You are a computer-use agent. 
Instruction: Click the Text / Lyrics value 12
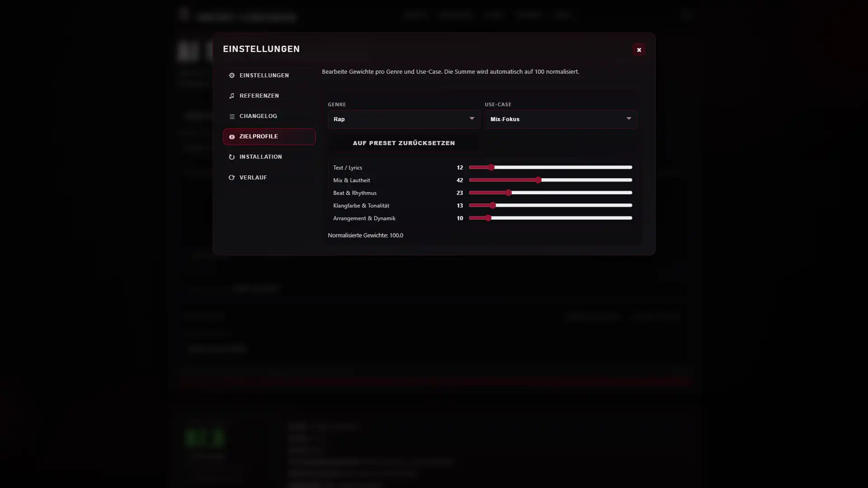pyautogui.click(x=460, y=168)
